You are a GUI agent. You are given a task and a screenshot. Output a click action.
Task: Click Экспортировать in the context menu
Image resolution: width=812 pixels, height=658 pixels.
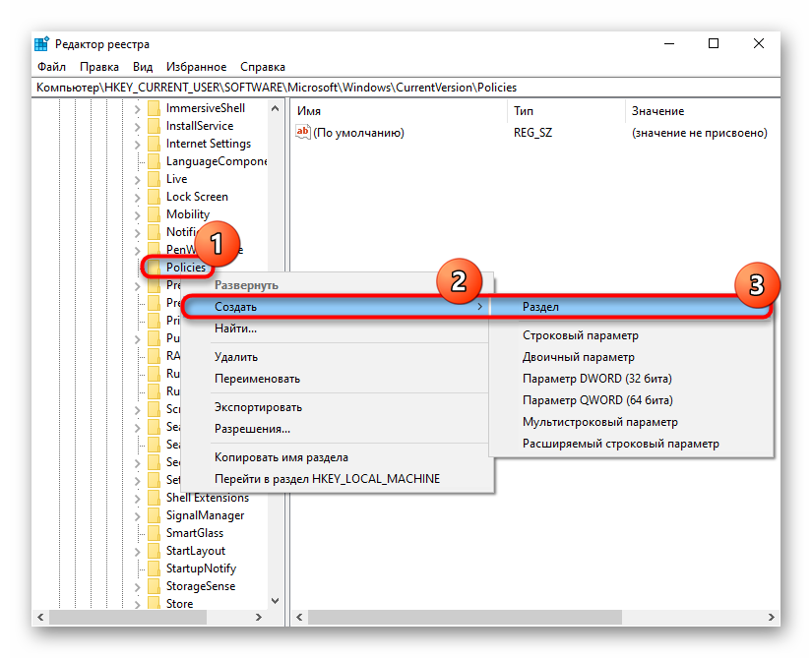tap(258, 407)
